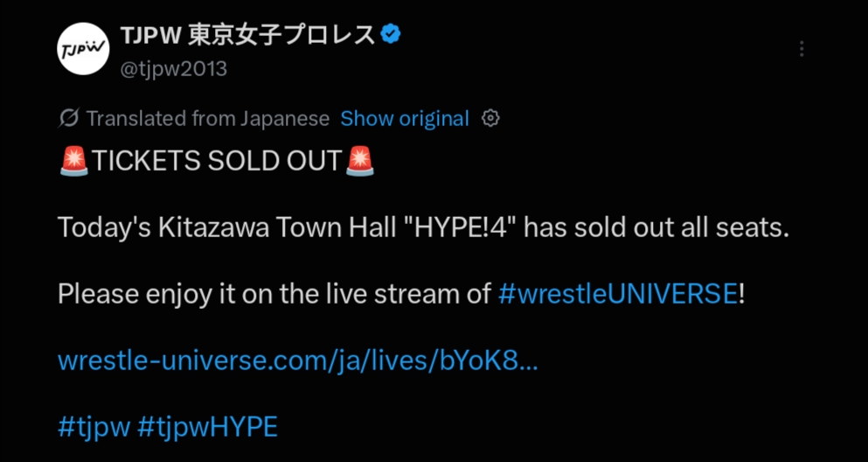Open the #wrestleUNIVERSE hashtag
This screenshot has width=868, height=462.
[618, 294]
